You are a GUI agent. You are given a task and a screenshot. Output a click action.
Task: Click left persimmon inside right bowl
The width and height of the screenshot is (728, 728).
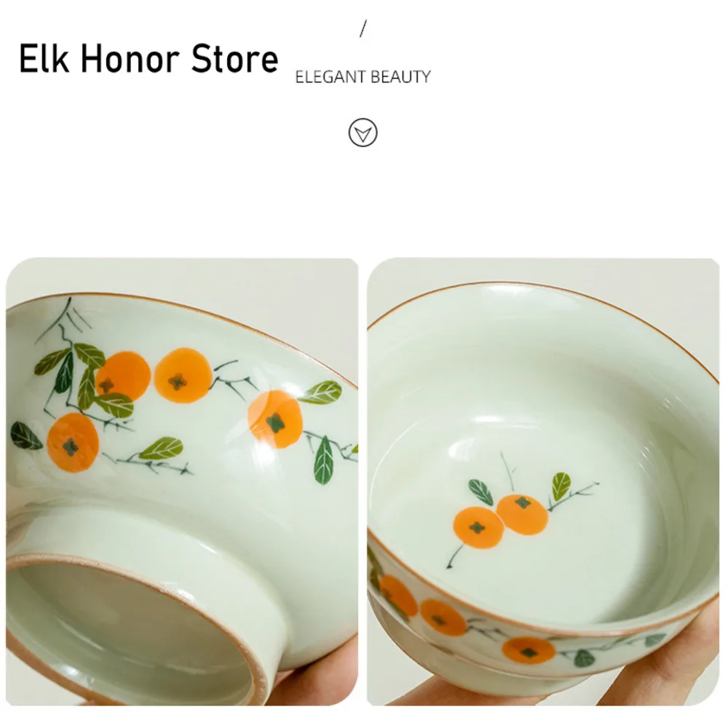[x=478, y=527]
